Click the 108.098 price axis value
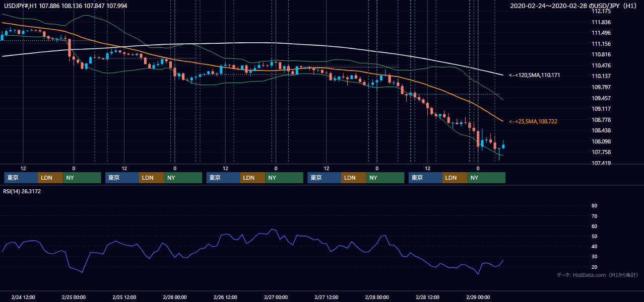This screenshot has width=644, height=302. pos(601,141)
